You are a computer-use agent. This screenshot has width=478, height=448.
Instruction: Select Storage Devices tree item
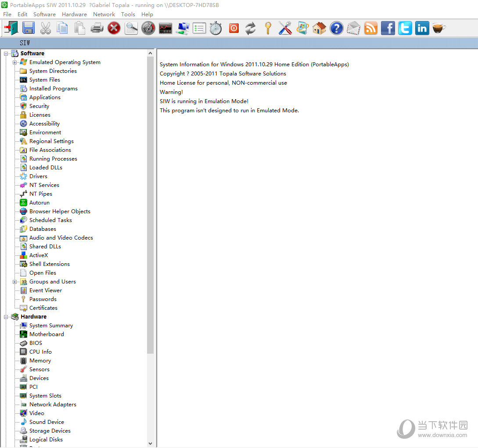point(50,431)
